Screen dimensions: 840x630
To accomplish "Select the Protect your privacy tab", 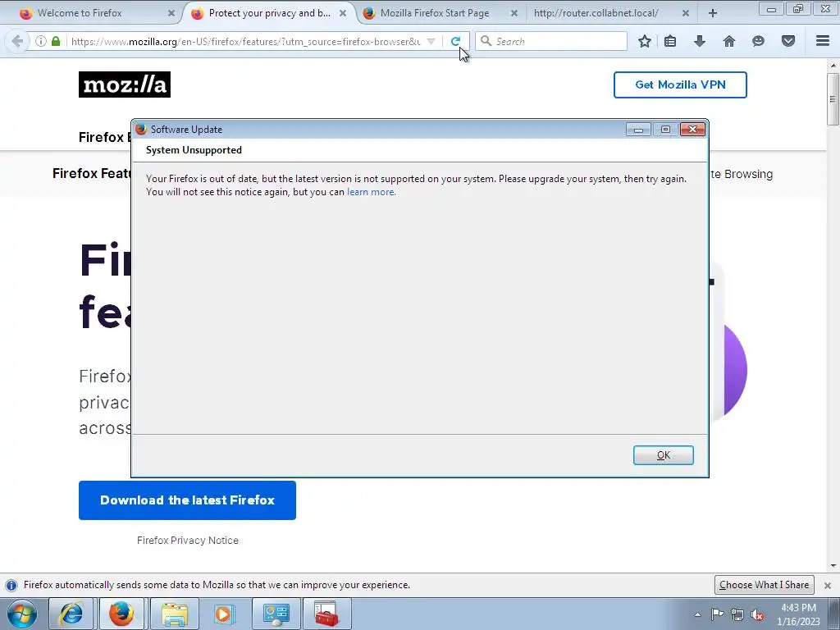I will click(269, 13).
